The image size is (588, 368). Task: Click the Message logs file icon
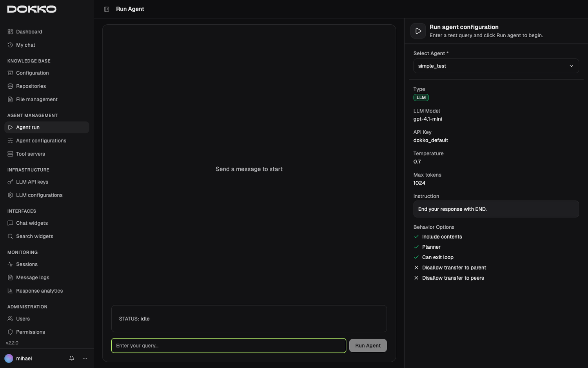(10, 278)
